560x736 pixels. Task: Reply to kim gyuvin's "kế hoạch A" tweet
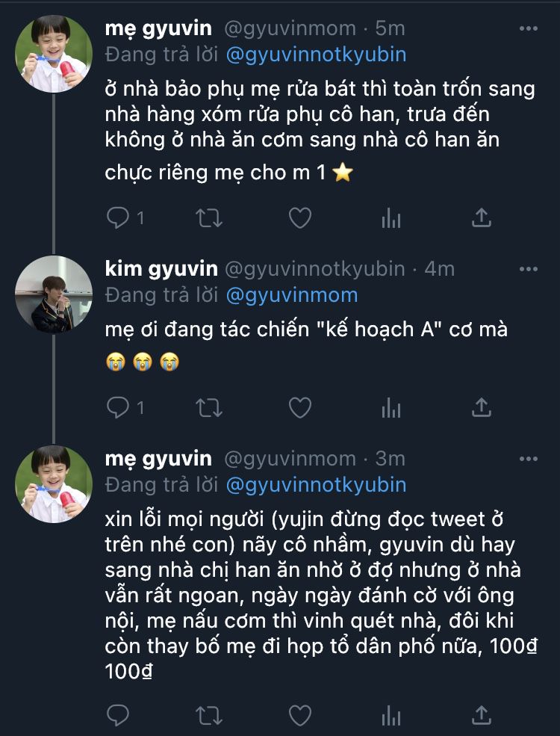(x=119, y=407)
